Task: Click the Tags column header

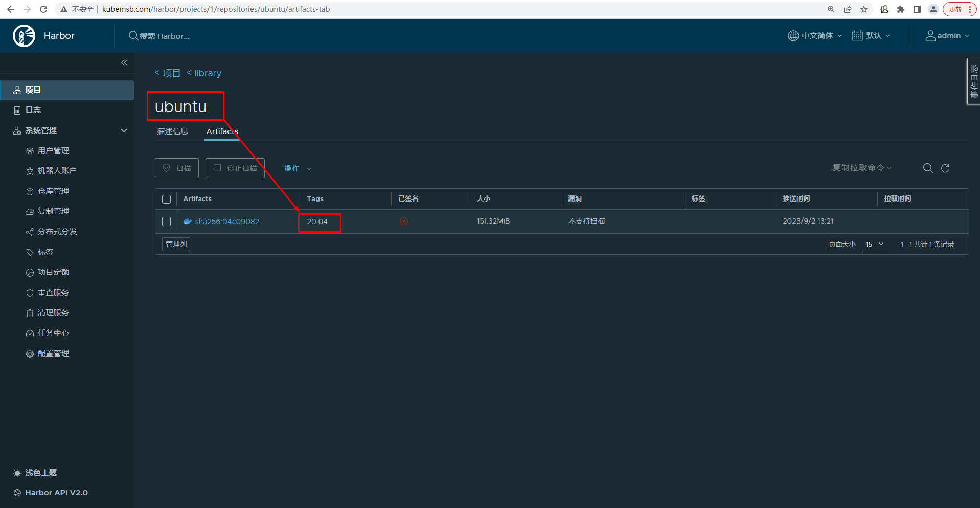Action: point(315,199)
